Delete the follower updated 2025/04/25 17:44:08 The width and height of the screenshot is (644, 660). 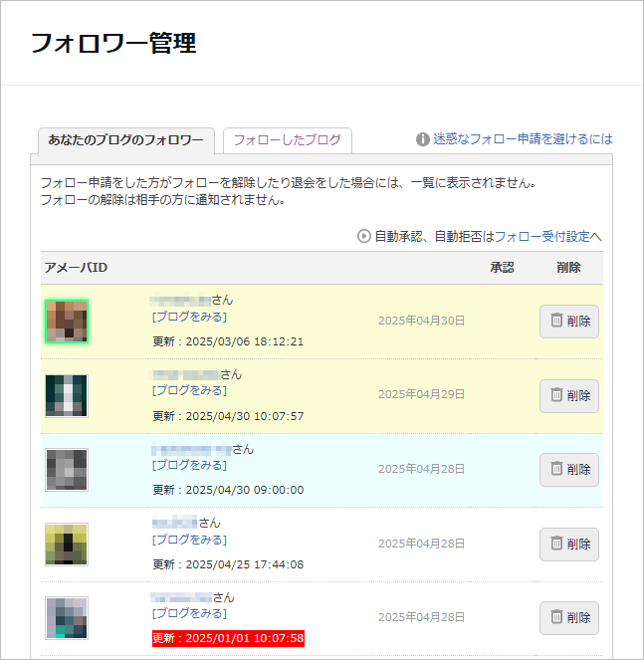click(x=569, y=545)
